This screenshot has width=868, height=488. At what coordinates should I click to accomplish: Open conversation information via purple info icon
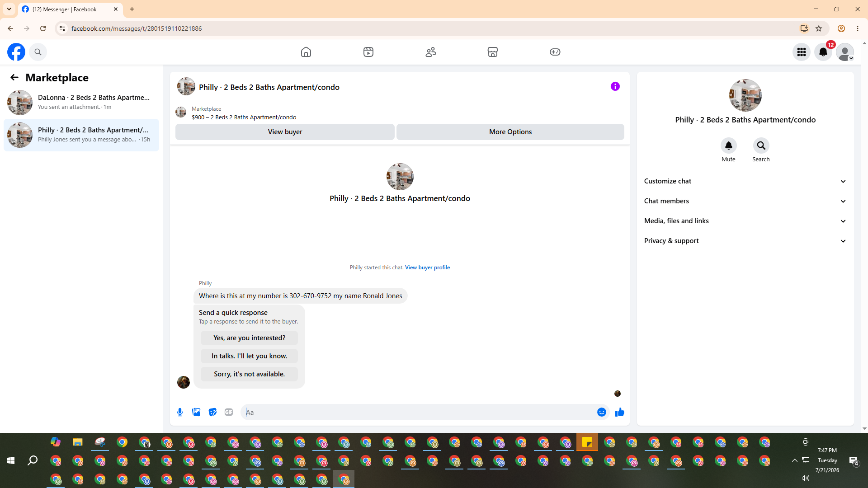(x=615, y=86)
